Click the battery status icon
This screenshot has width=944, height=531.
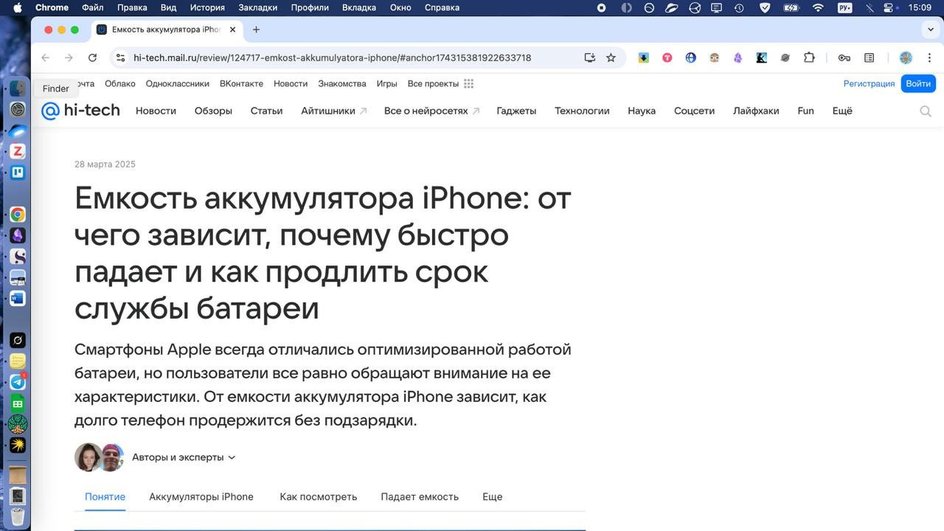coord(790,8)
